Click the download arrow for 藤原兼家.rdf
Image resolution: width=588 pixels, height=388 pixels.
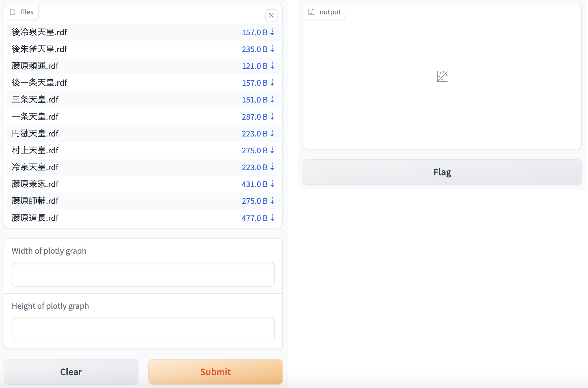pyautogui.click(x=272, y=184)
